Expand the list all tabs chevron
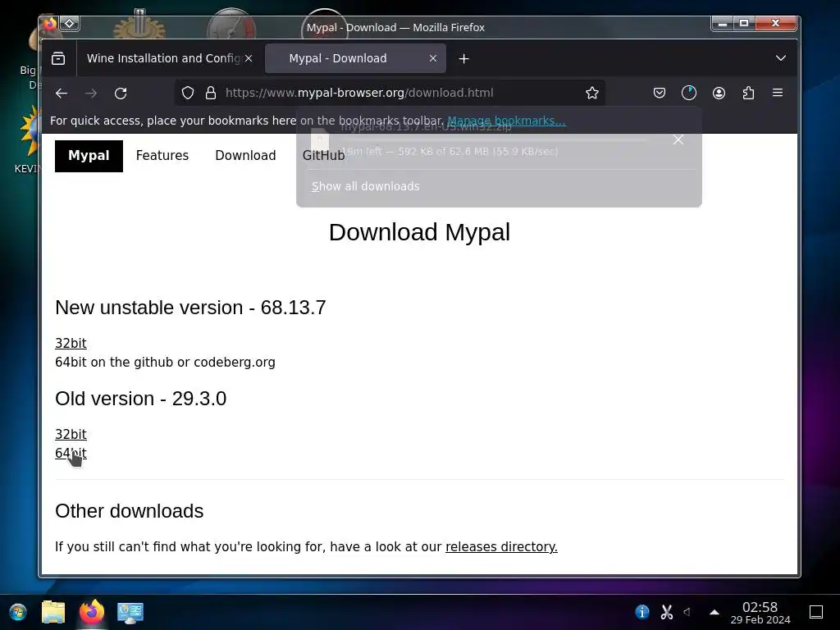The height and width of the screenshot is (630, 840). [781, 58]
